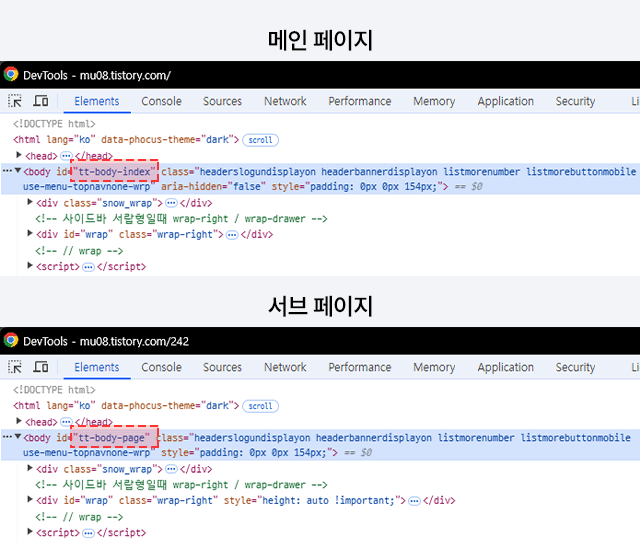Viewport: 640px width, 542px height.
Task: Select wrap-drawer comment line in mu08.tistory.com/ DevTools
Action: point(181,219)
